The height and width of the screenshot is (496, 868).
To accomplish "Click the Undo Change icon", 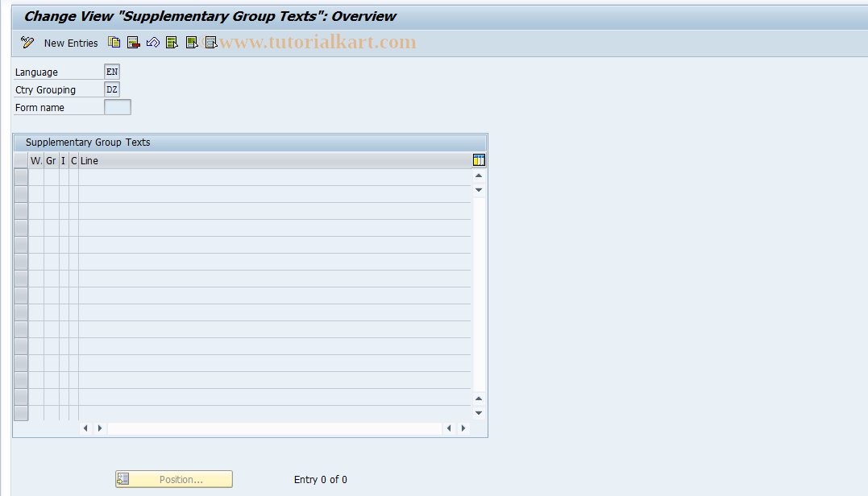I will [153, 43].
